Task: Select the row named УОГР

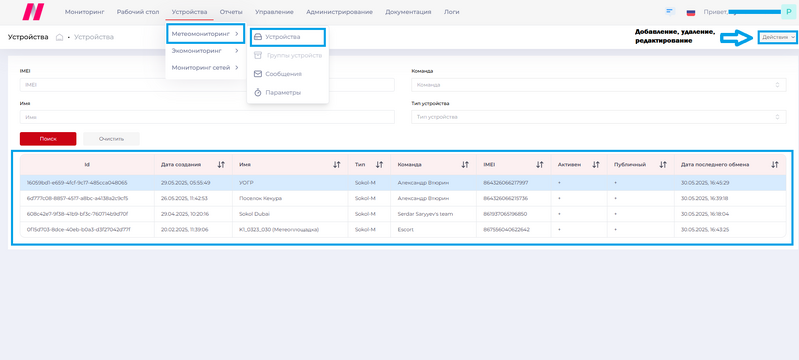Action: click(x=403, y=183)
